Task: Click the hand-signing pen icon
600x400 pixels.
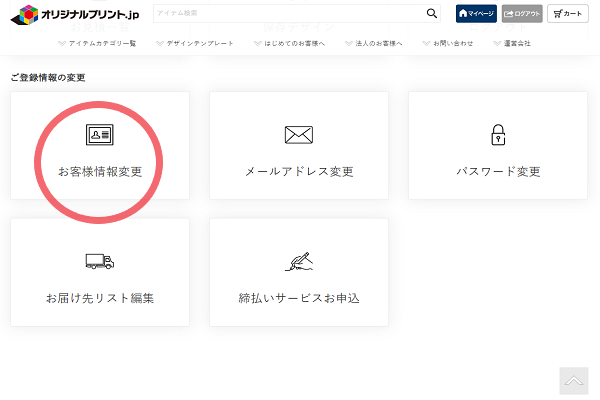Action: point(299,262)
